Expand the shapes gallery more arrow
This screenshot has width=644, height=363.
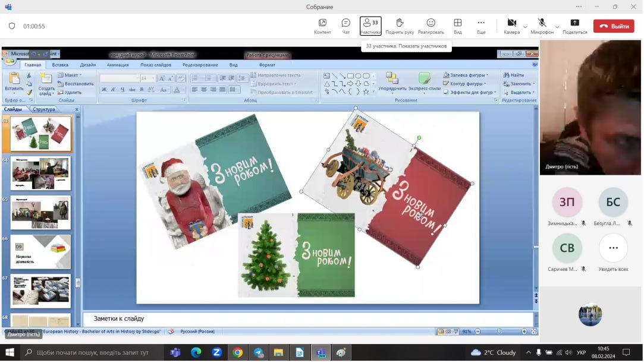click(373, 92)
